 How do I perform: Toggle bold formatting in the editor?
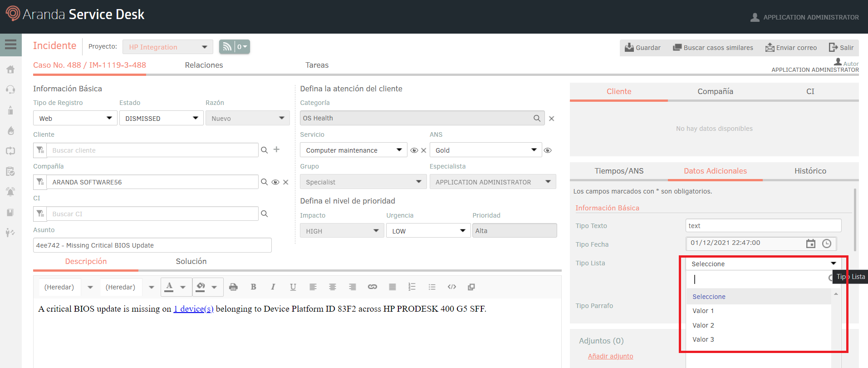[x=253, y=287]
